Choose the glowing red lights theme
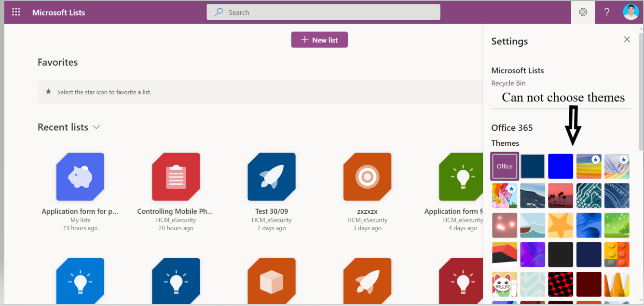644x306 pixels. [x=505, y=225]
